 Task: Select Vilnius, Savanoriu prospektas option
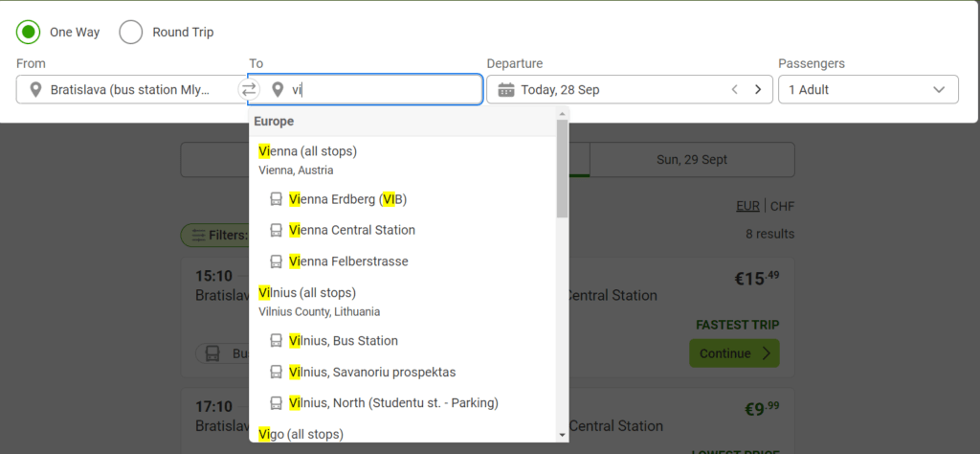(371, 372)
